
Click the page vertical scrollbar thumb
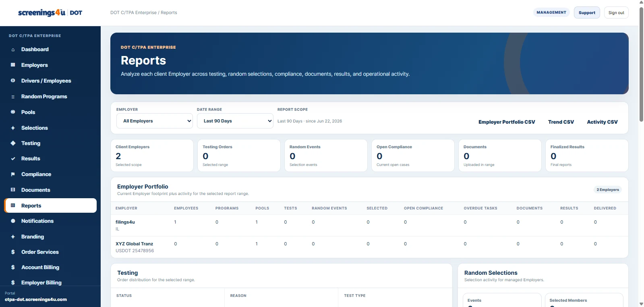tap(641, 64)
